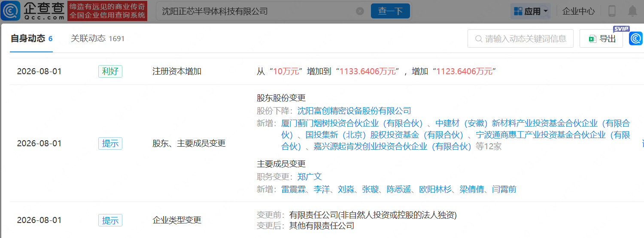This screenshot has height=238, width=644.
Task: Click the 1123.6406万元 value
Action: point(464,71)
